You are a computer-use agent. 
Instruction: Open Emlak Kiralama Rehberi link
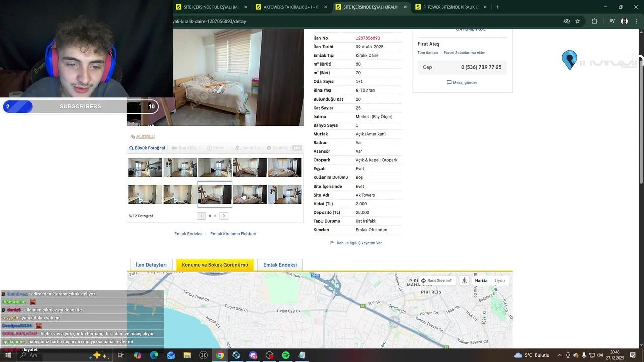233,234
